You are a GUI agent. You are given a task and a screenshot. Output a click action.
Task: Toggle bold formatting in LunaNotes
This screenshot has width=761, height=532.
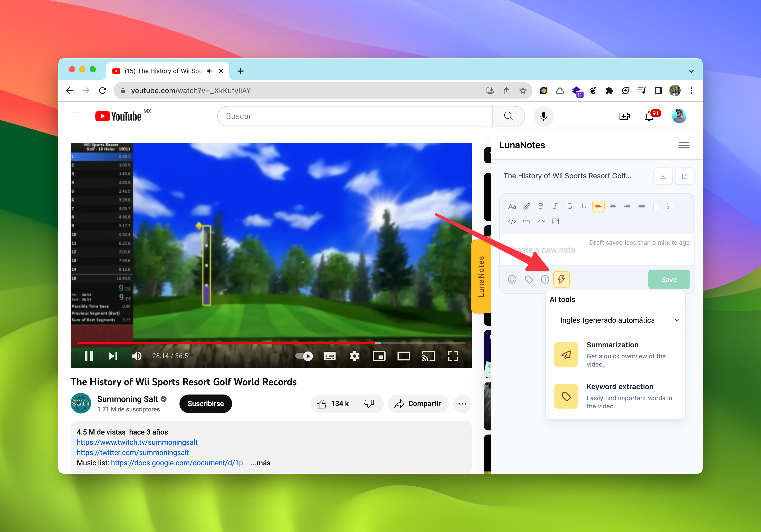541,206
